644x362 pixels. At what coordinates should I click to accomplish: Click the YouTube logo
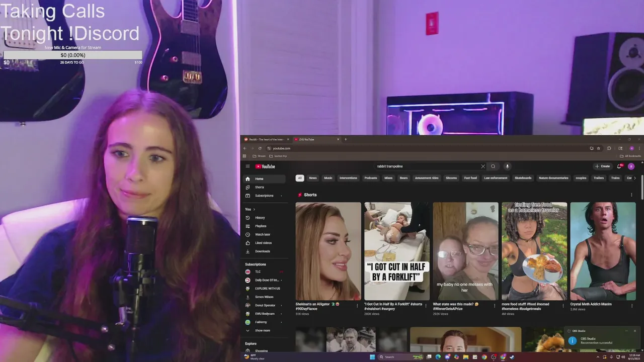point(265,166)
